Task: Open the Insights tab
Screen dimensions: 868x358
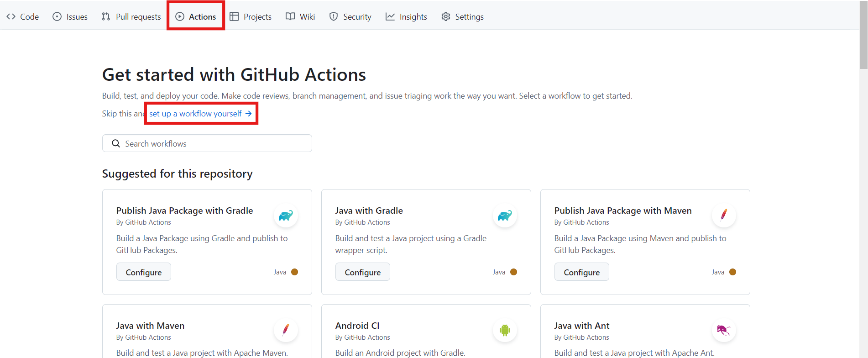Action: pyautogui.click(x=406, y=16)
